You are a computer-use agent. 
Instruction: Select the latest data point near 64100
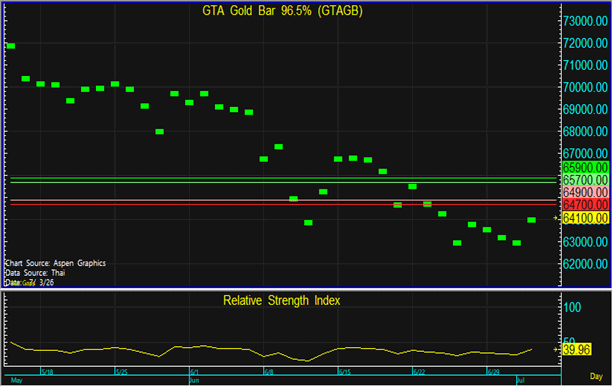(531, 220)
